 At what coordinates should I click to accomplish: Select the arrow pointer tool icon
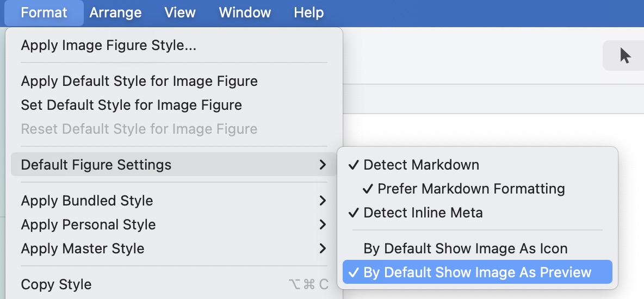pos(625,56)
